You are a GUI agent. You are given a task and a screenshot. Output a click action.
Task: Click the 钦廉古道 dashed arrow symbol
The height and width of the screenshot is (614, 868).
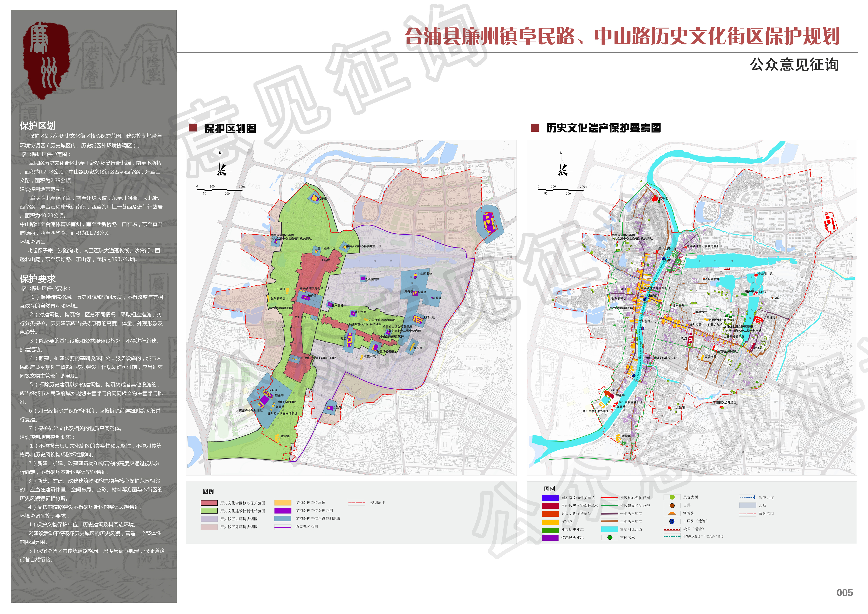[747, 497]
